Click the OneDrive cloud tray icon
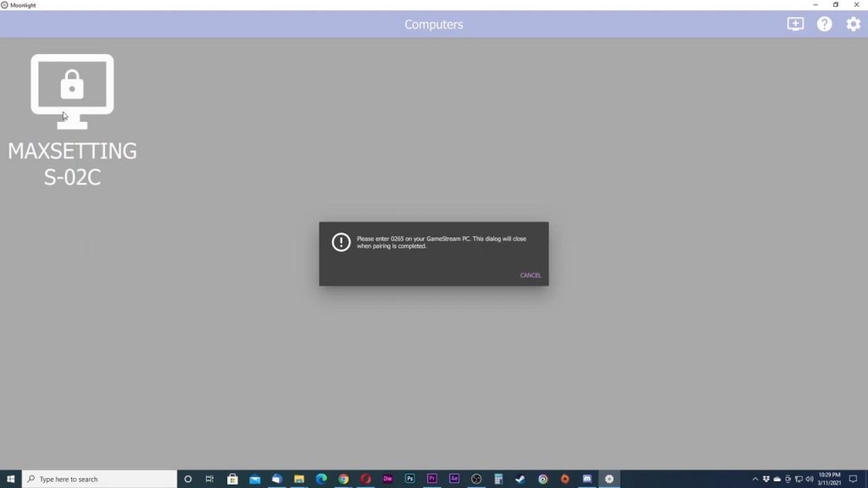This screenshot has height=488, width=868. (777, 479)
